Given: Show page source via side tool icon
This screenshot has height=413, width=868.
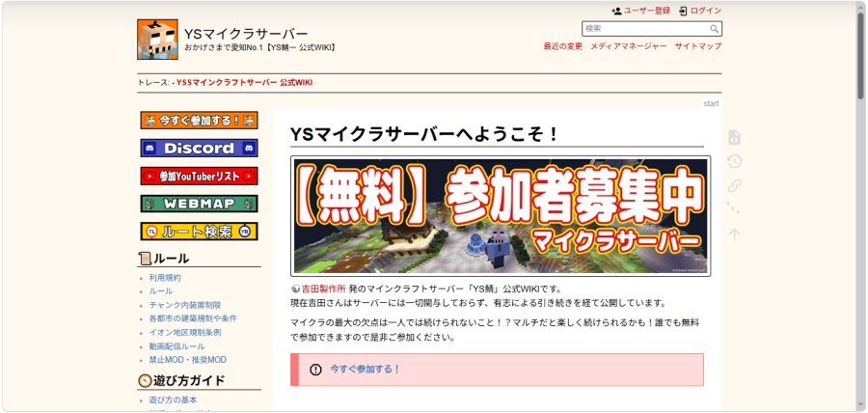Looking at the screenshot, I should [734, 137].
